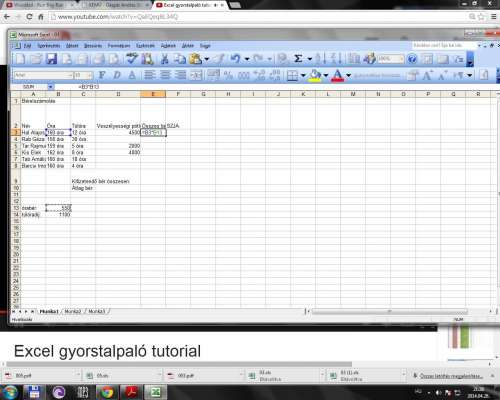Toggle center alignment in formatting toolbar
The height and width of the screenshot is (400, 500).
165,75
